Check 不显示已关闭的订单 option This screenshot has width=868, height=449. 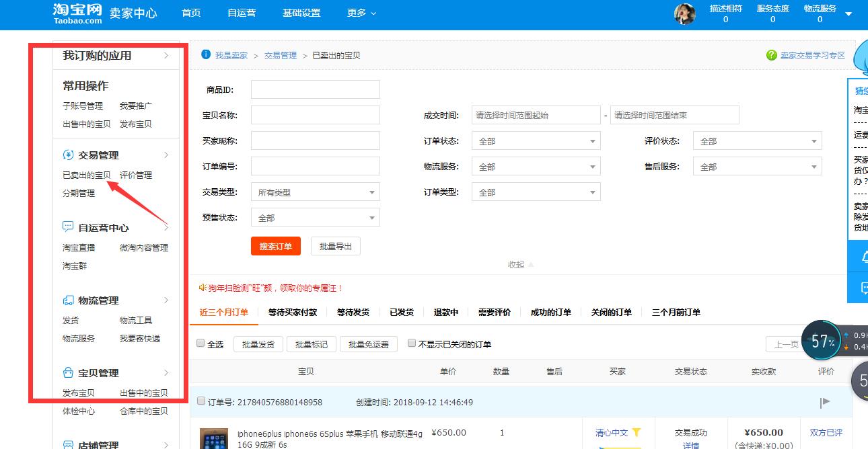(x=411, y=343)
